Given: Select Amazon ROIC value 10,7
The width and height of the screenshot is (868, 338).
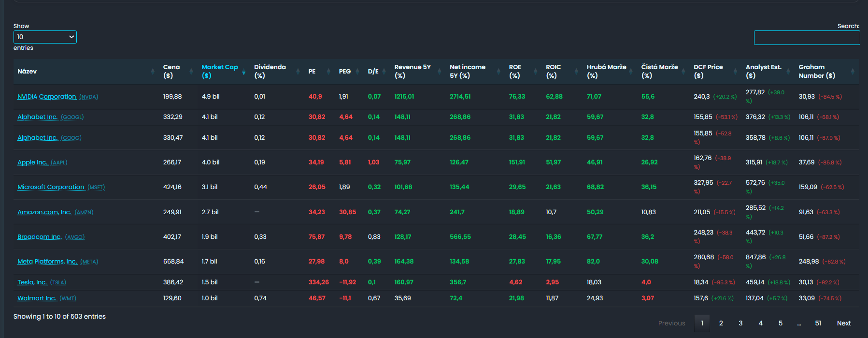Looking at the screenshot, I should coord(551,212).
